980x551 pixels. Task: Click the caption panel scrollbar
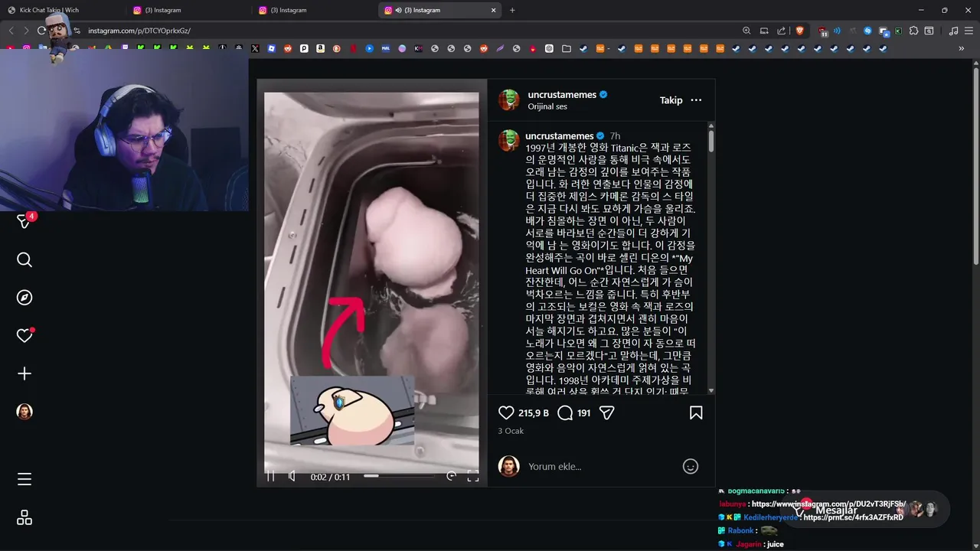(x=711, y=141)
